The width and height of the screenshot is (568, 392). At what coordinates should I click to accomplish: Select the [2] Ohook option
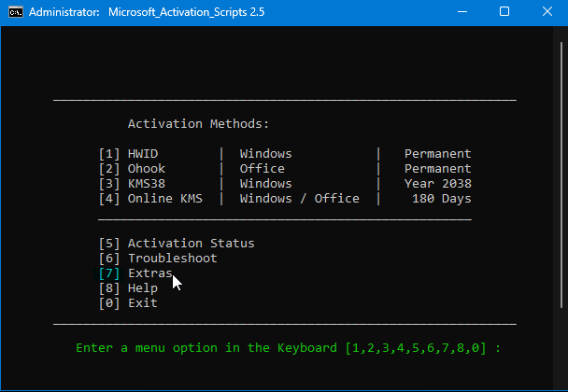click(133, 169)
